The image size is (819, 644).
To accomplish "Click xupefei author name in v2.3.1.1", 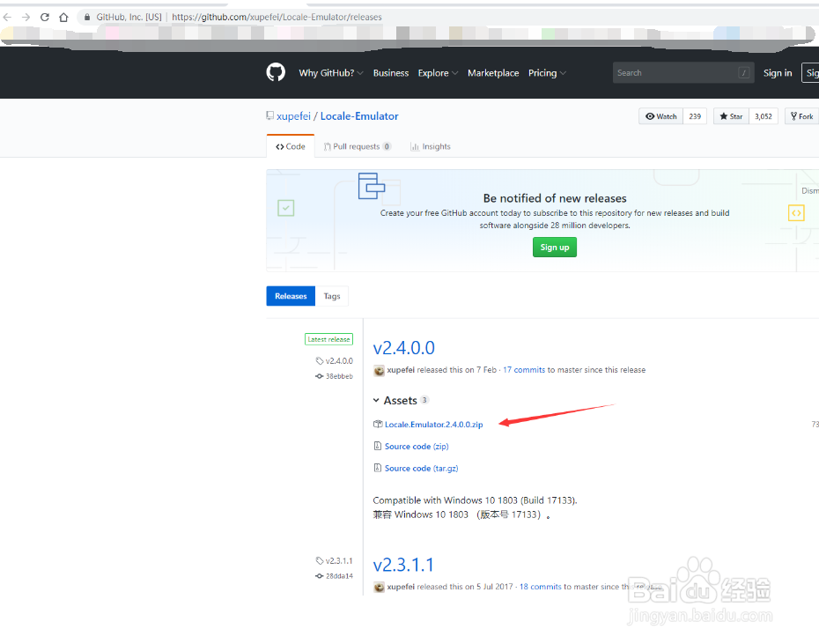I will pyautogui.click(x=401, y=587).
